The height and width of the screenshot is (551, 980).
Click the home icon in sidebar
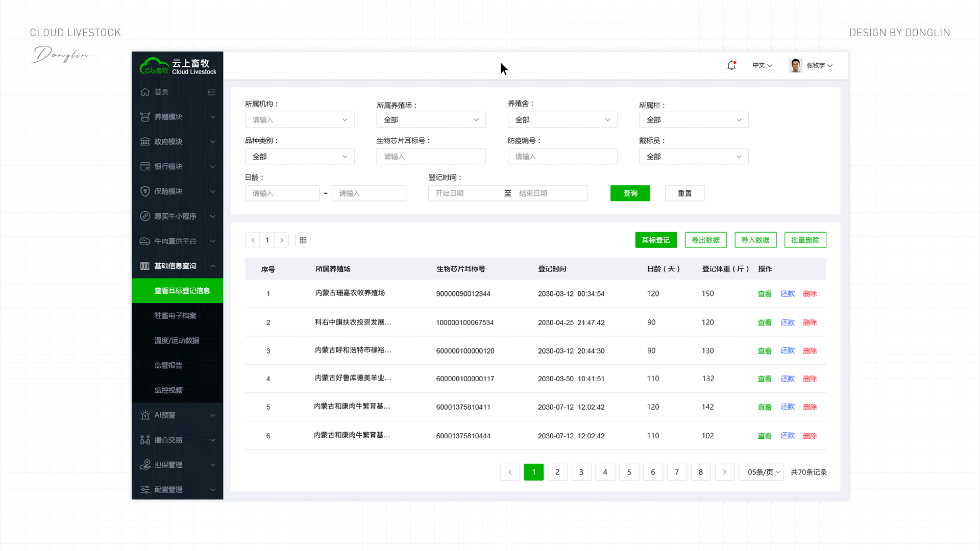(x=145, y=92)
